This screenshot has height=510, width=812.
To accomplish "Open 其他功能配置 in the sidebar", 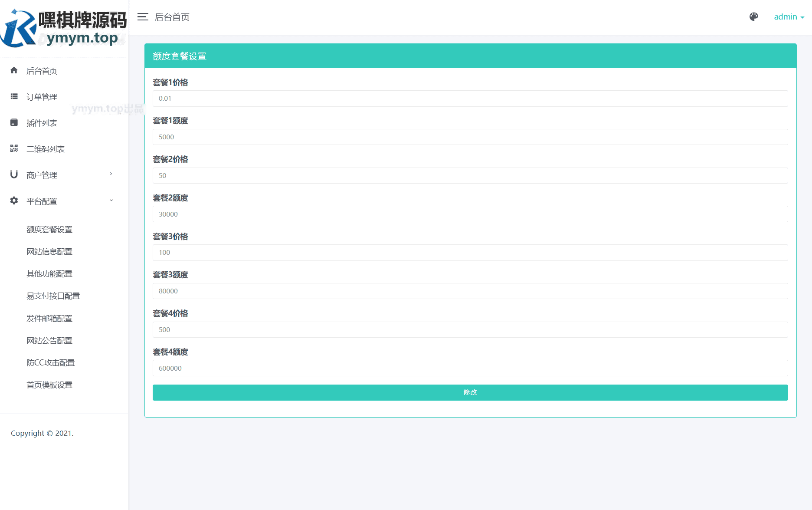I will click(x=49, y=274).
